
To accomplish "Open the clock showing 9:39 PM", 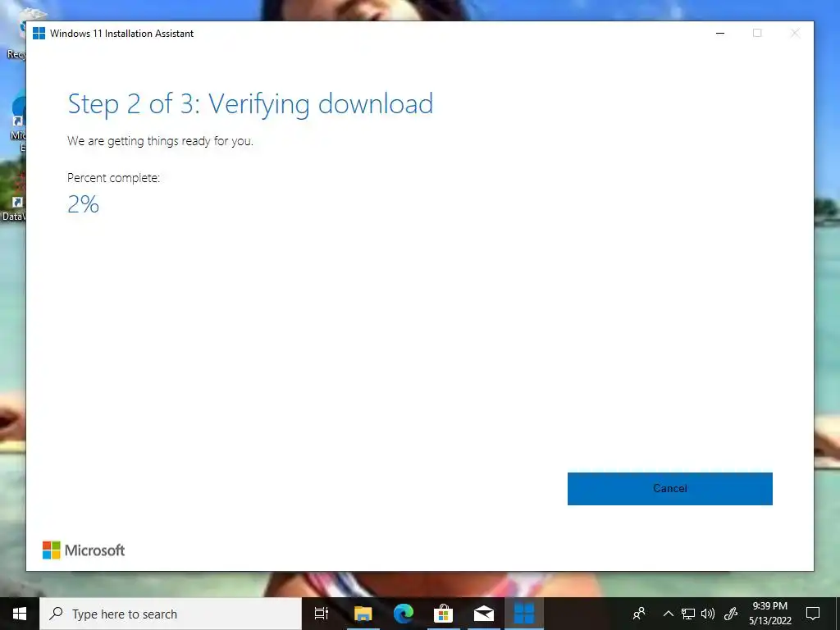I will tap(769, 614).
